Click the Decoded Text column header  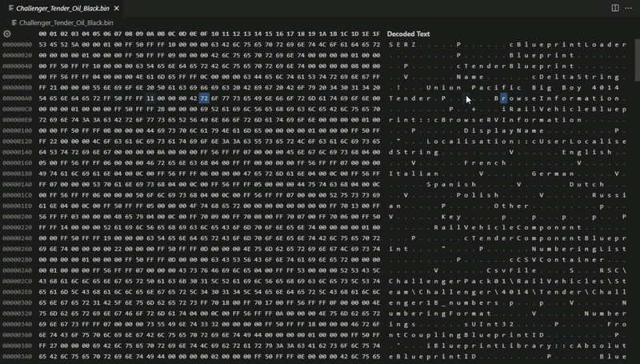(x=408, y=34)
